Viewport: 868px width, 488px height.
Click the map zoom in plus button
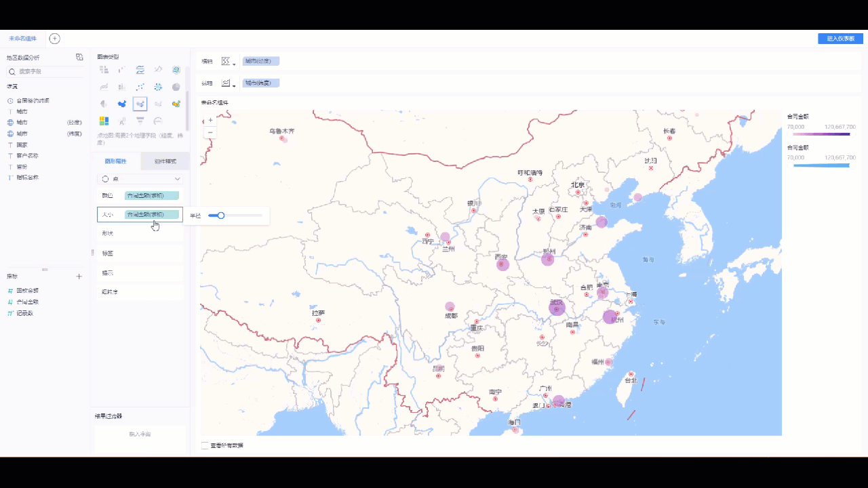(x=210, y=119)
